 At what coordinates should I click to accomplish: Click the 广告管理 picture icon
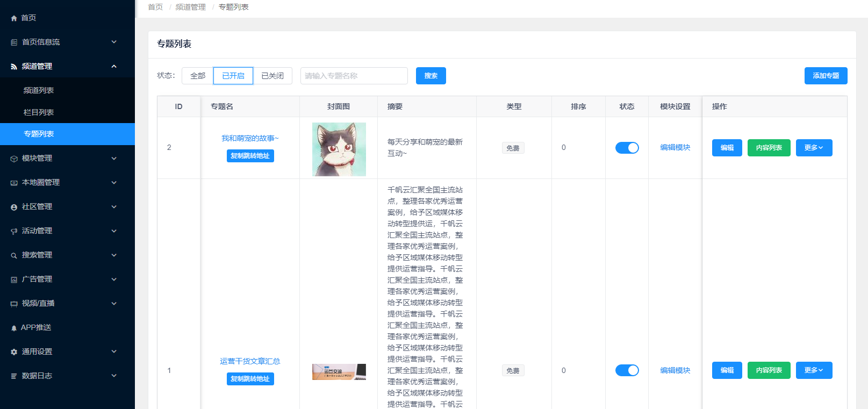[14, 279]
